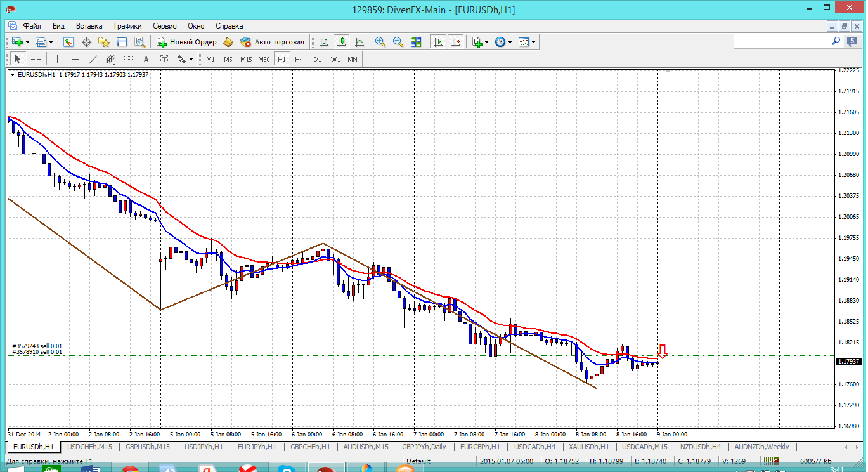
Task: Click the Zoom Out magnifier icon
Action: (x=398, y=42)
